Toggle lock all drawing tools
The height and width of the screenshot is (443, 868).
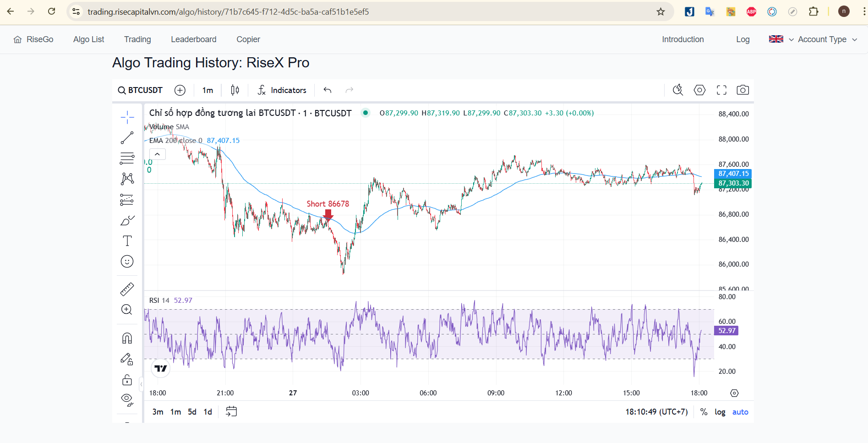(127, 380)
